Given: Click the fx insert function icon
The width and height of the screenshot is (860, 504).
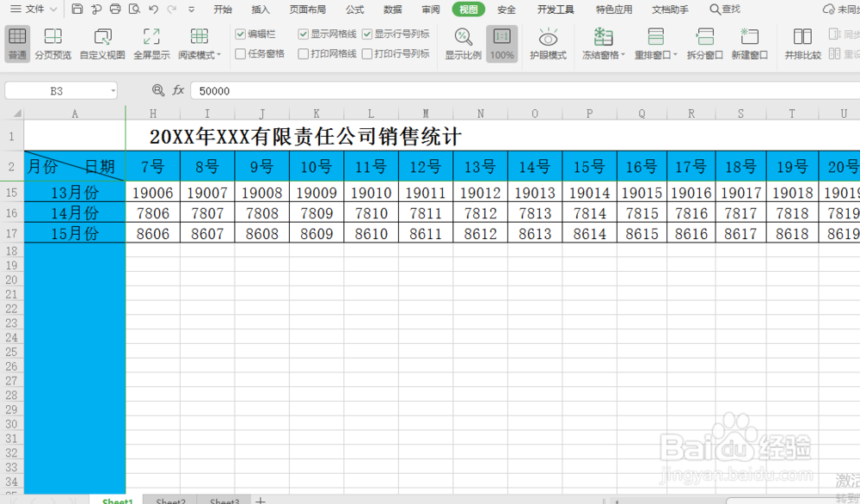Looking at the screenshot, I should point(178,90).
